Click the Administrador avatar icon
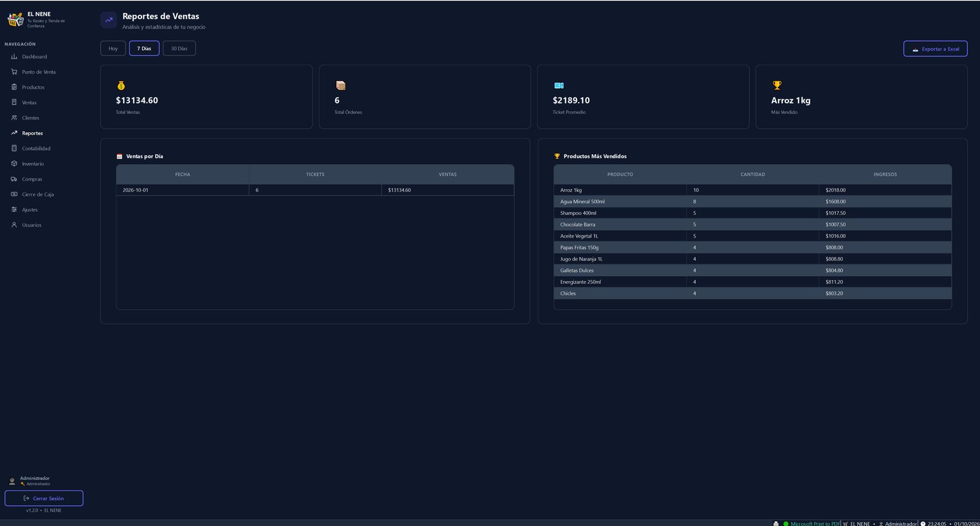 click(12, 481)
